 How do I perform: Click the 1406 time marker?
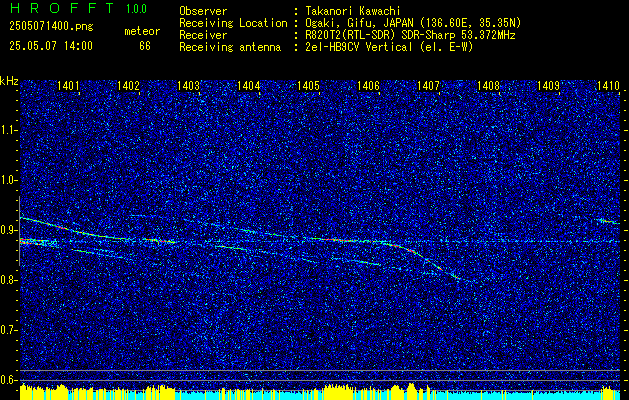point(368,85)
